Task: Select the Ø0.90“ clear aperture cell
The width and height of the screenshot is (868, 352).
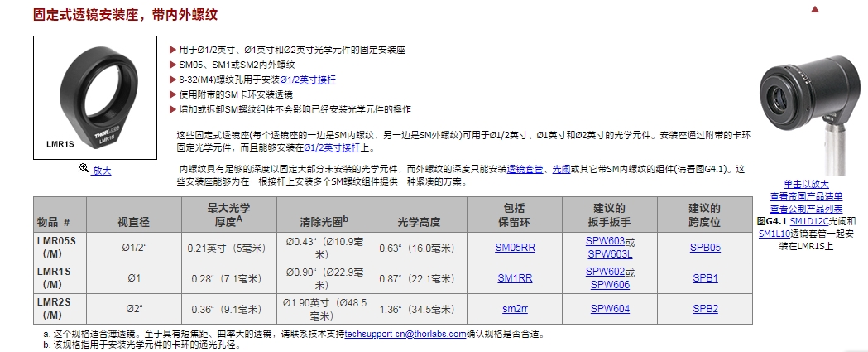Action: [324, 278]
